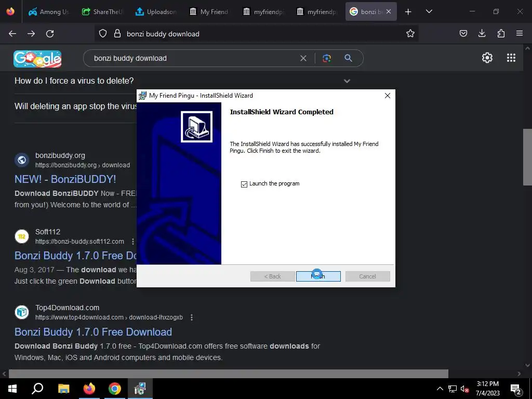Open Bonzi Buddy 1.7.0 Free Download on Top4Download
532x399 pixels.
pos(94,332)
